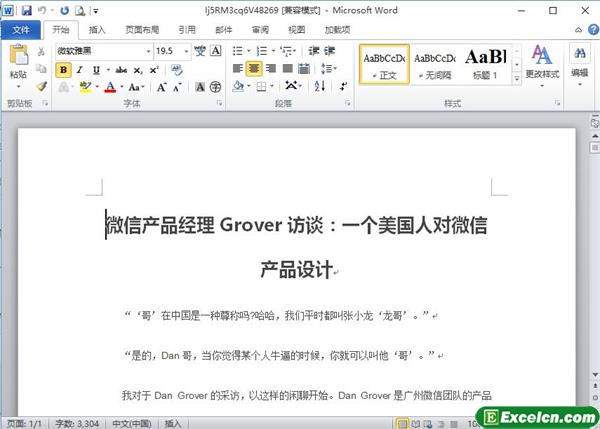The height and width of the screenshot is (429, 600).
Task: Open the font name dropdown
Action: (145, 50)
